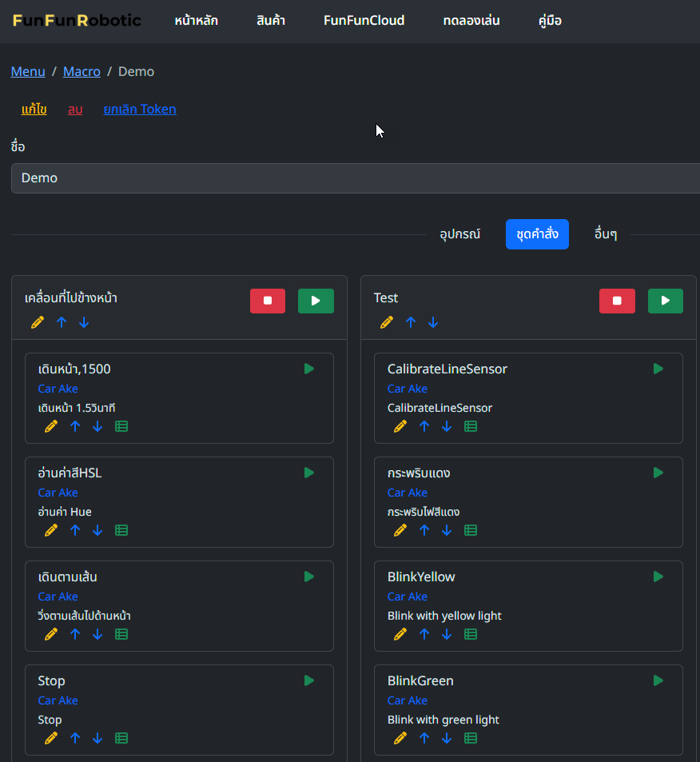Edit the เดินหน้า,1500 command
The image size is (700, 762).
[51, 426]
